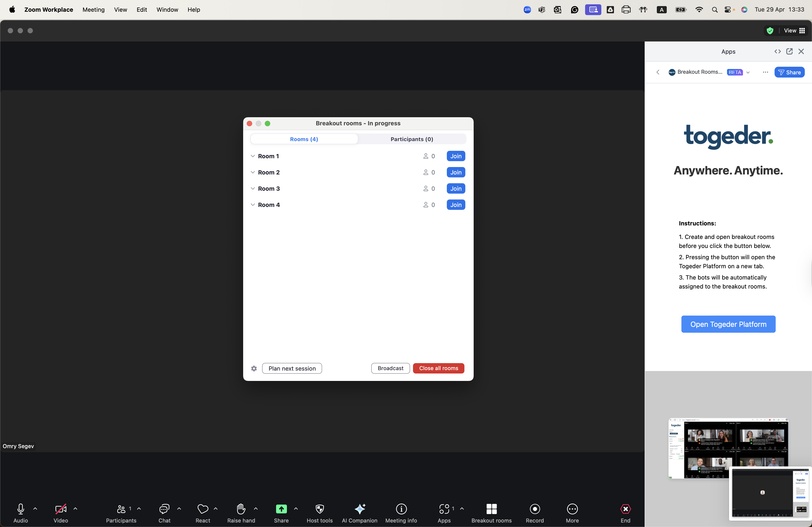Viewport: 812px width, 527px height.
Task: Toggle camera with Video button
Action: [x=61, y=509]
